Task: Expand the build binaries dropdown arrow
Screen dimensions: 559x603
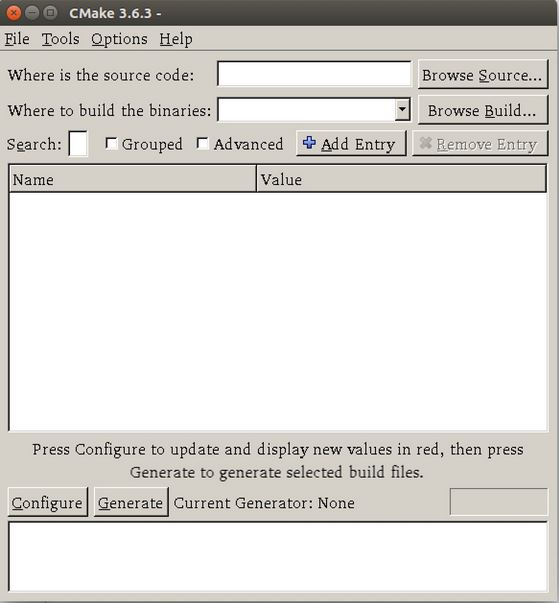Action: (x=402, y=110)
